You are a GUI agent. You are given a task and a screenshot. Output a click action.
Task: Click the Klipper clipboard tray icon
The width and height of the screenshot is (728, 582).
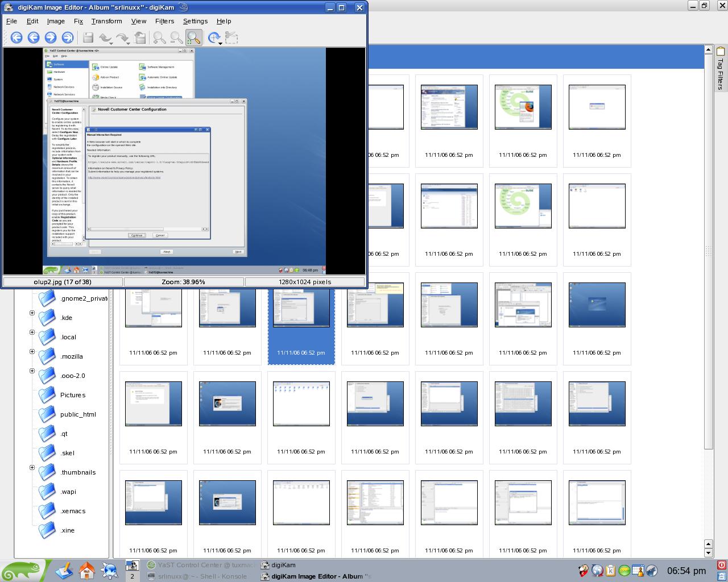(611, 571)
